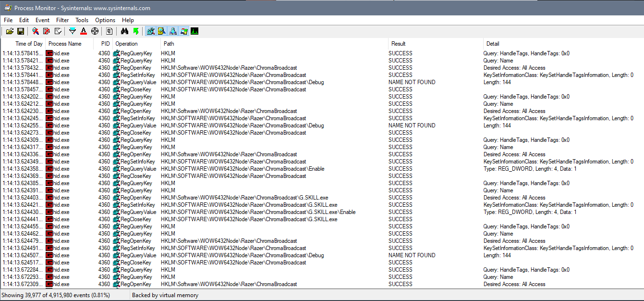Open the Filter menu

(62, 20)
